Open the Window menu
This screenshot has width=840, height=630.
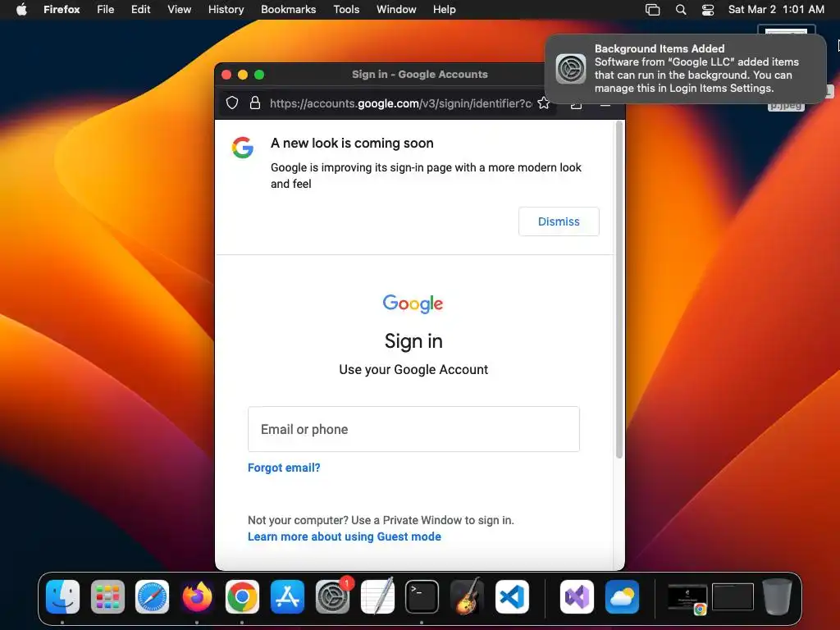click(396, 9)
